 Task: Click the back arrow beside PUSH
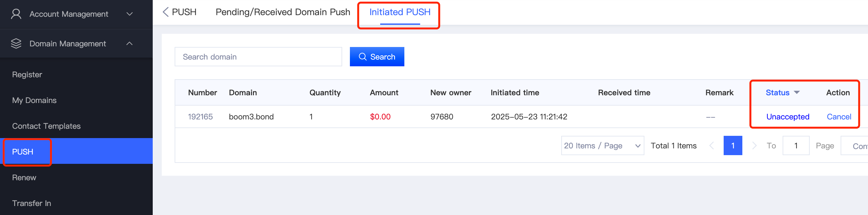click(x=165, y=12)
